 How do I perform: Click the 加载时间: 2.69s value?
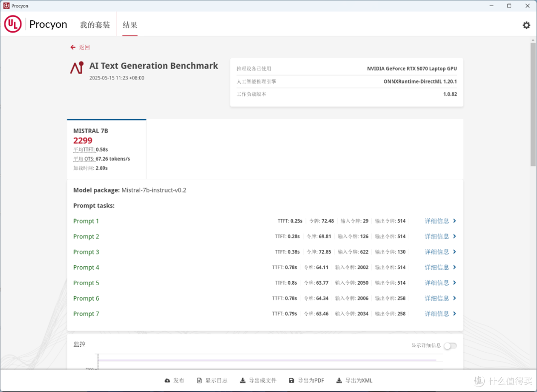[90, 168]
